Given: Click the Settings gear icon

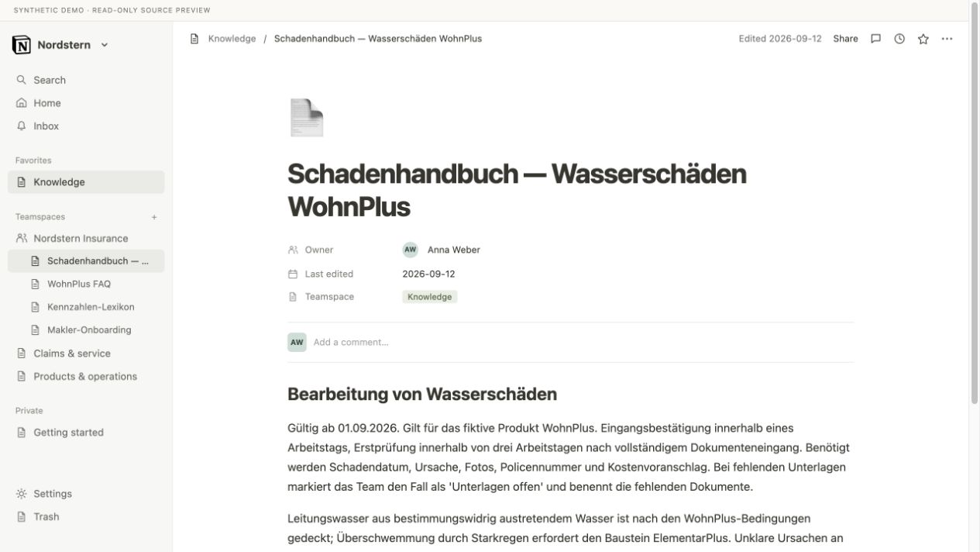Looking at the screenshot, I should [21, 494].
